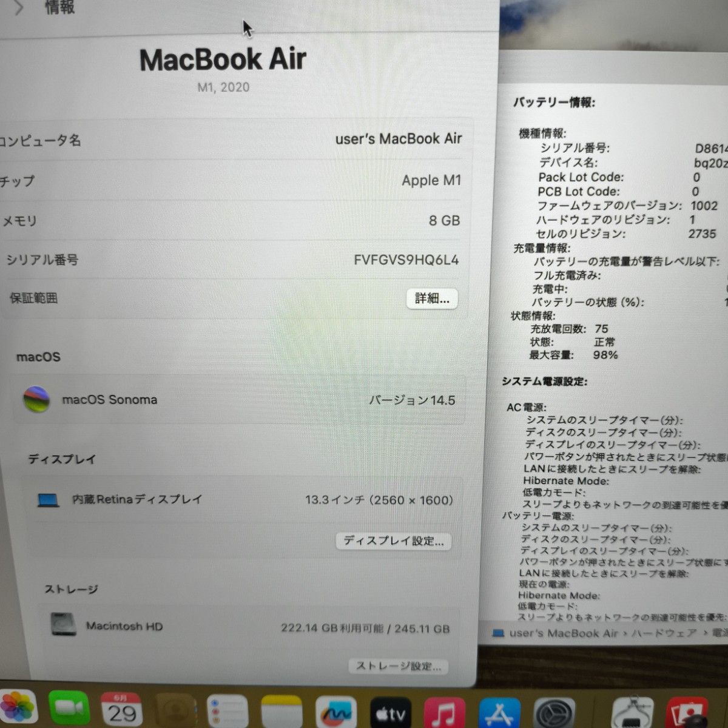The height and width of the screenshot is (728, 728).
Task: Select ハードウェア in System Information path bar
Action: coord(664,633)
